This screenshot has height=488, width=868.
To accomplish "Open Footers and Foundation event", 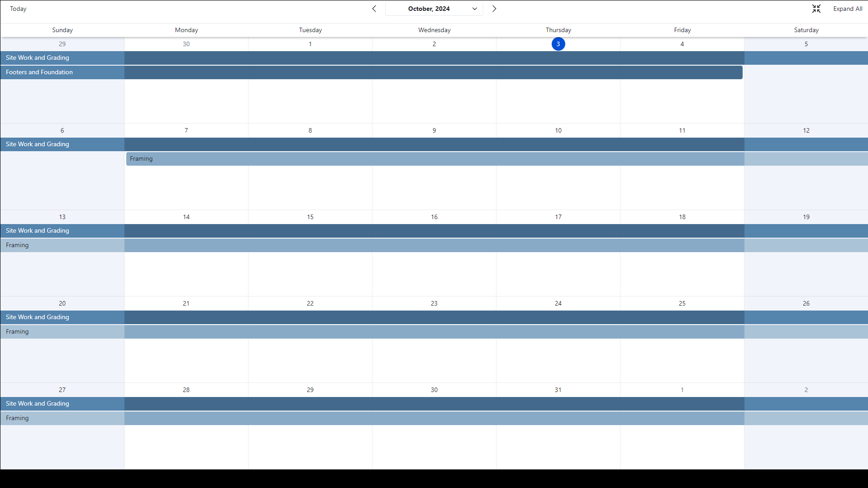I will [x=371, y=72].
